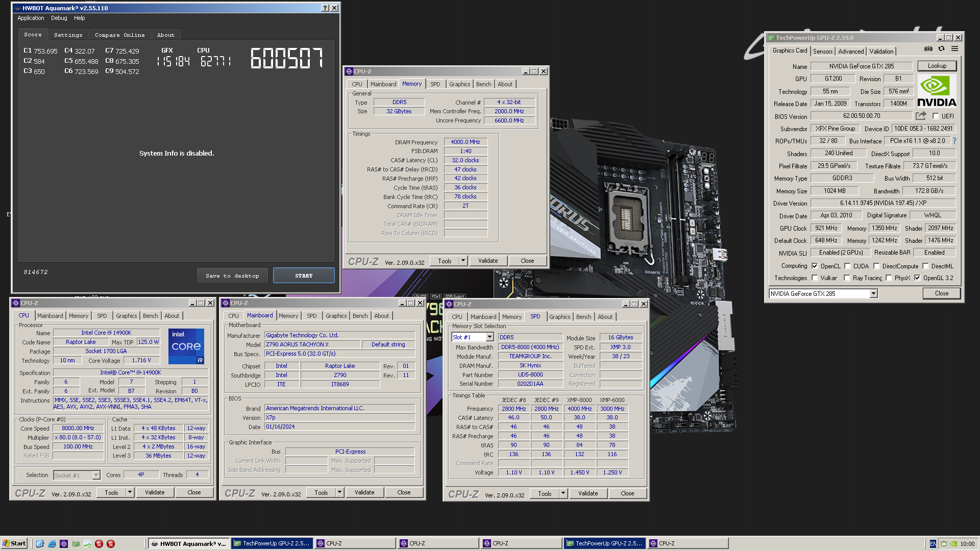Launch Internet Explorer from quick launch

[x=52, y=544]
